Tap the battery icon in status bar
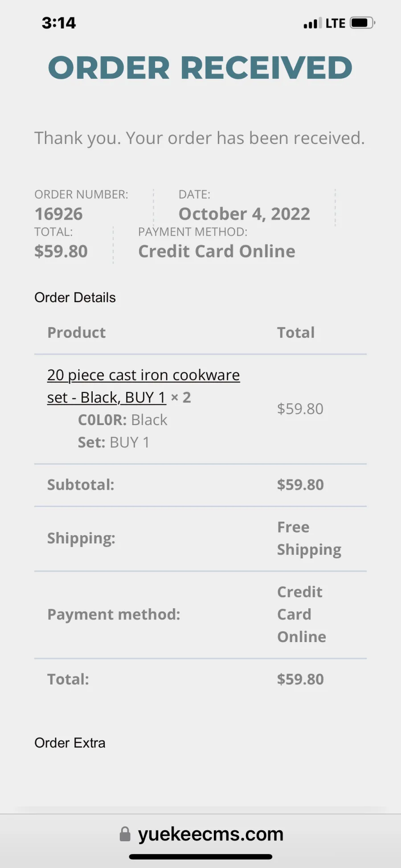The height and width of the screenshot is (868, 401). (363, 23)
